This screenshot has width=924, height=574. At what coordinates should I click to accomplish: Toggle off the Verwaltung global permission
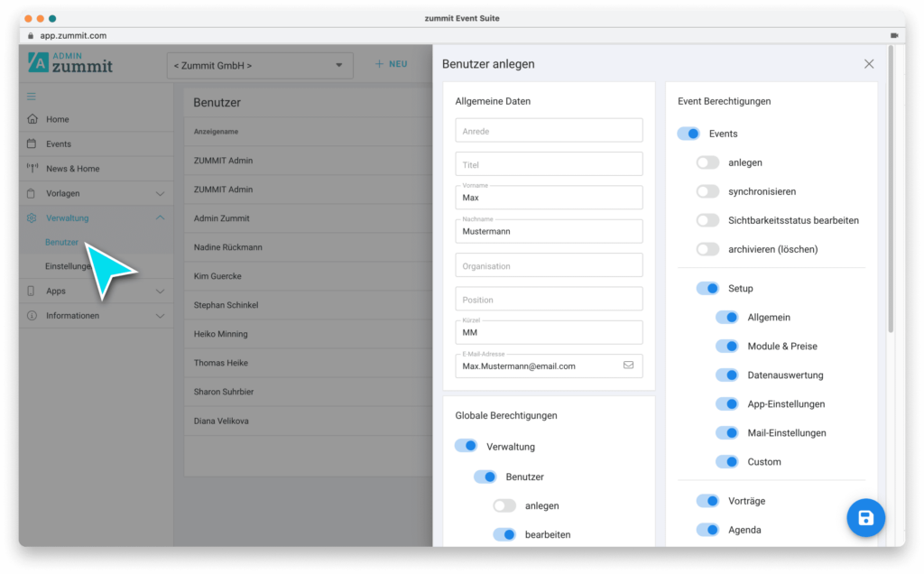[x=466, y=447]
